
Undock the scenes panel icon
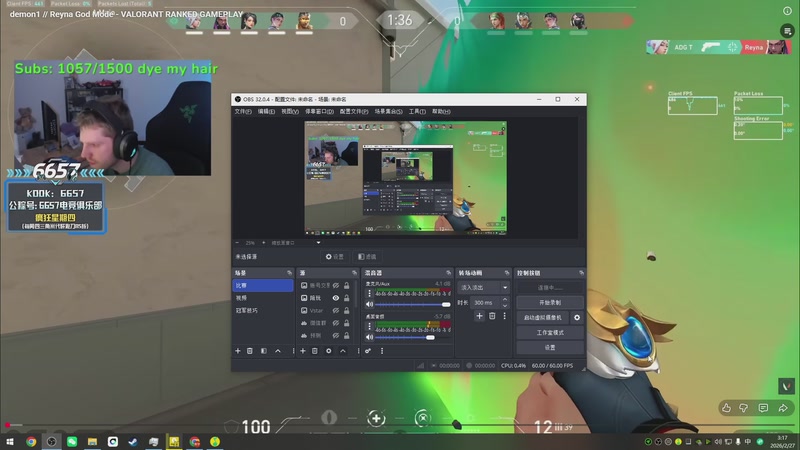(x=289, y=273)
